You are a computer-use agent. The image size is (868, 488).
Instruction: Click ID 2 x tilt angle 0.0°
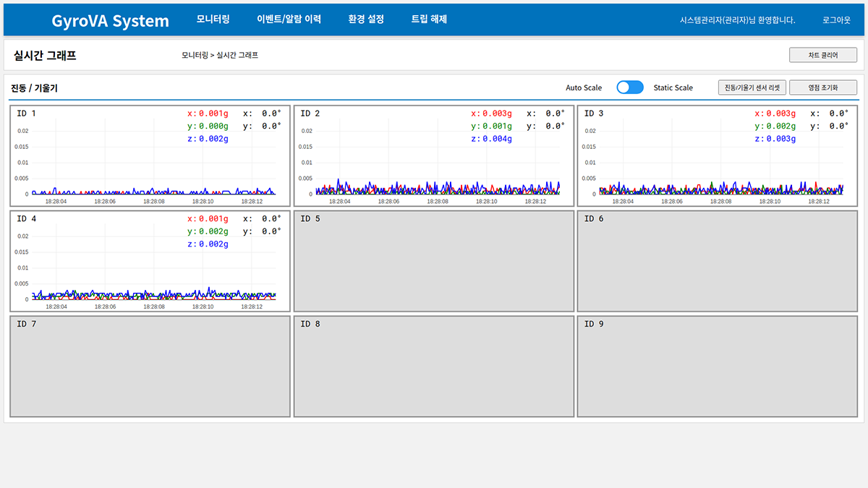(545, 114)
